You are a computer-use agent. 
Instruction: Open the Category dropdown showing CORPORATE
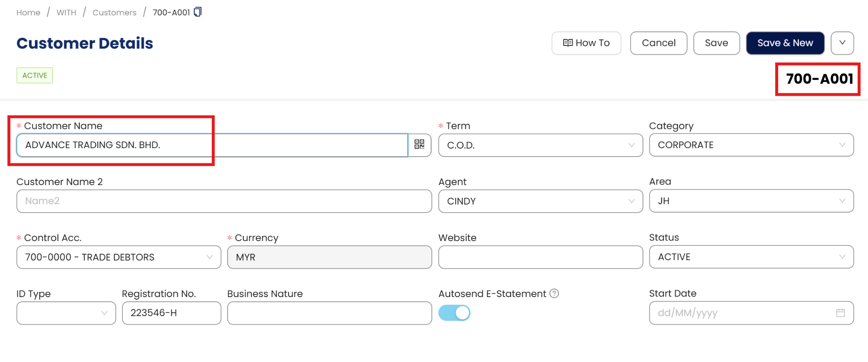[x=751, y=145]
